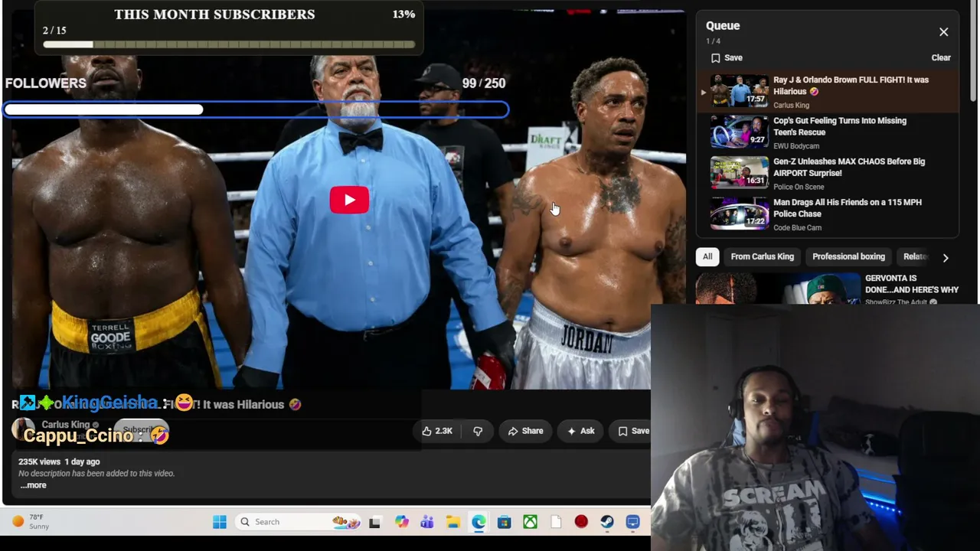
Task: Close the Queue panel
Action: pos(943,32)
